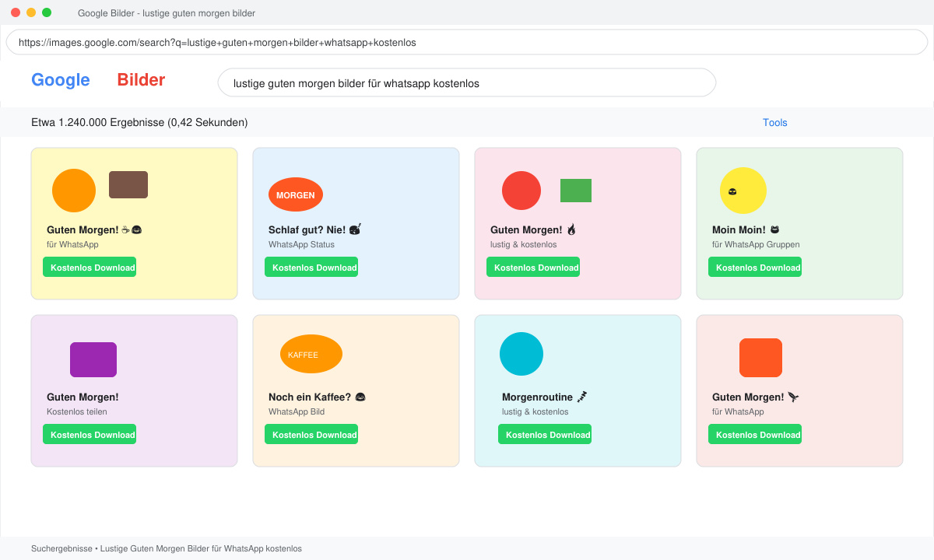Open the 'Morgenroutine' card title
Viewport: 934px width, 560px height.
[x=544, y=397]
